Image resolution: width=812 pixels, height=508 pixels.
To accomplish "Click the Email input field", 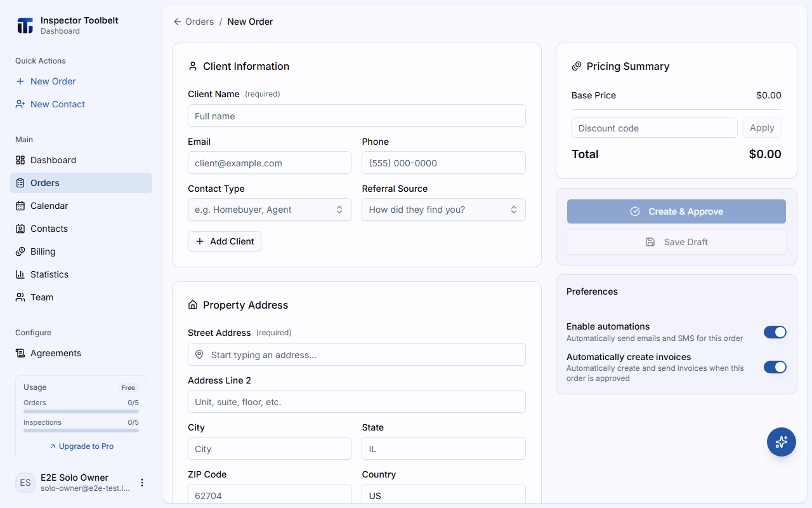I will (270, 163).
